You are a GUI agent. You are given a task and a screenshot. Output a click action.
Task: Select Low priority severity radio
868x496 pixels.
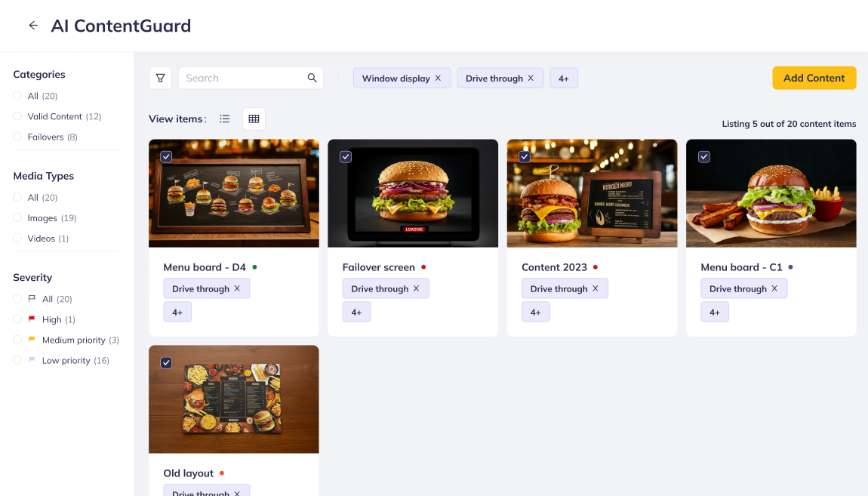click(x=17, y=360)
